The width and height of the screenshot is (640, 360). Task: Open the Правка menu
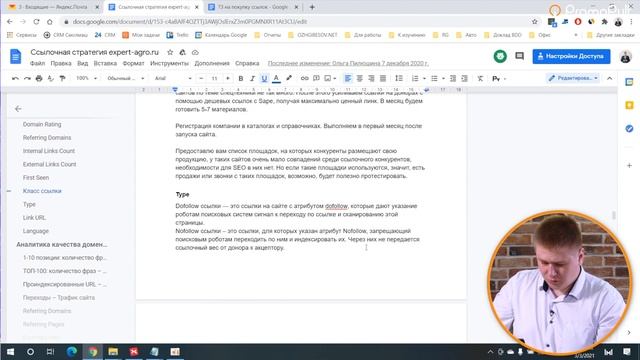61,63
